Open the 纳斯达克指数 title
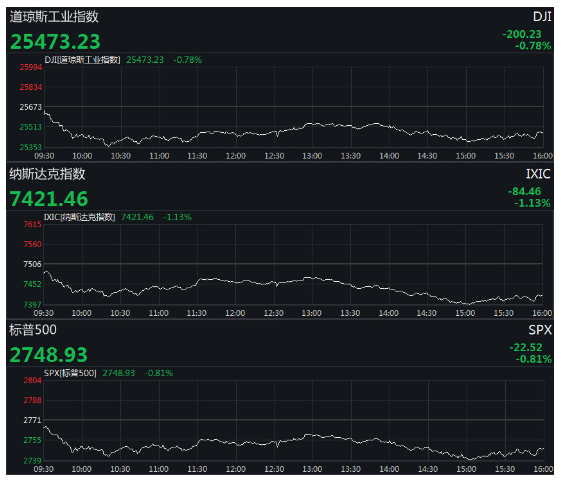The height and width of the screenshot is (480, 561). 47,174
